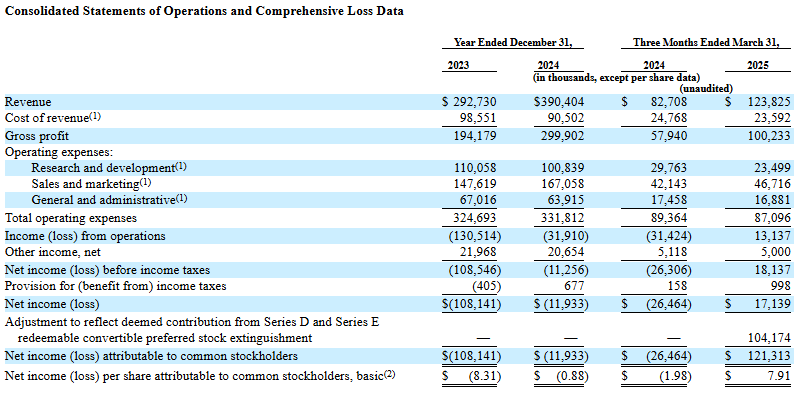
Task: Select 'Net income (loss) before income taxes' label
Action: [x=108, y=270]
